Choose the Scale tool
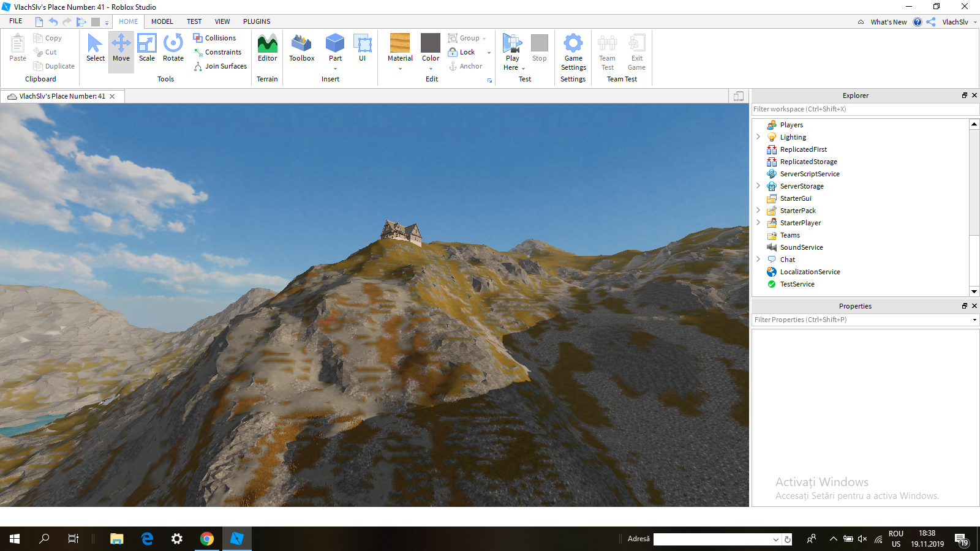The width and height of the screenshot is (980, 551). (147, 48)
